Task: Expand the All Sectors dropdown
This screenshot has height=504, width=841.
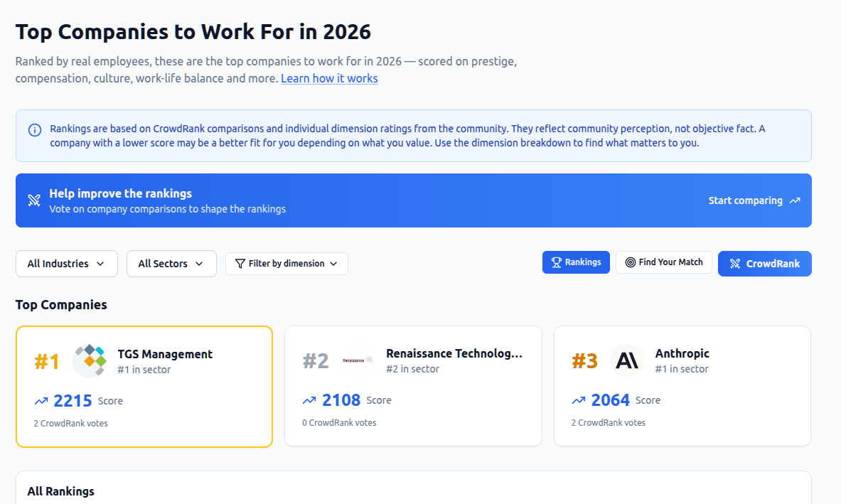Action: pyautogui.click(x=171, y=264)
